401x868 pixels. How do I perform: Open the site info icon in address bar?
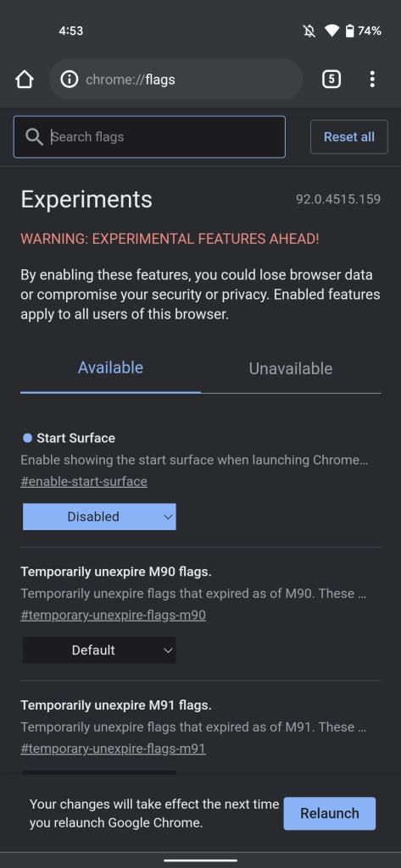(x=70, y=80)
